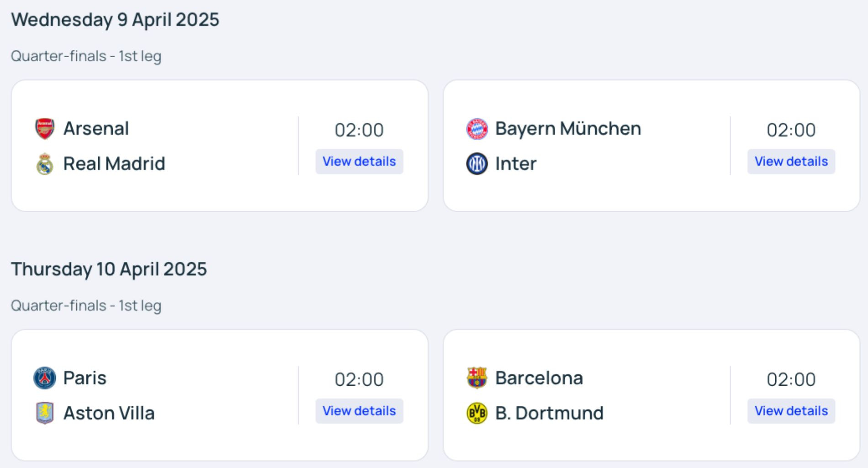Open the Arsenal team name
This screenshot has width=868, height=468.
pyautogui.click(x=96, y=128)
